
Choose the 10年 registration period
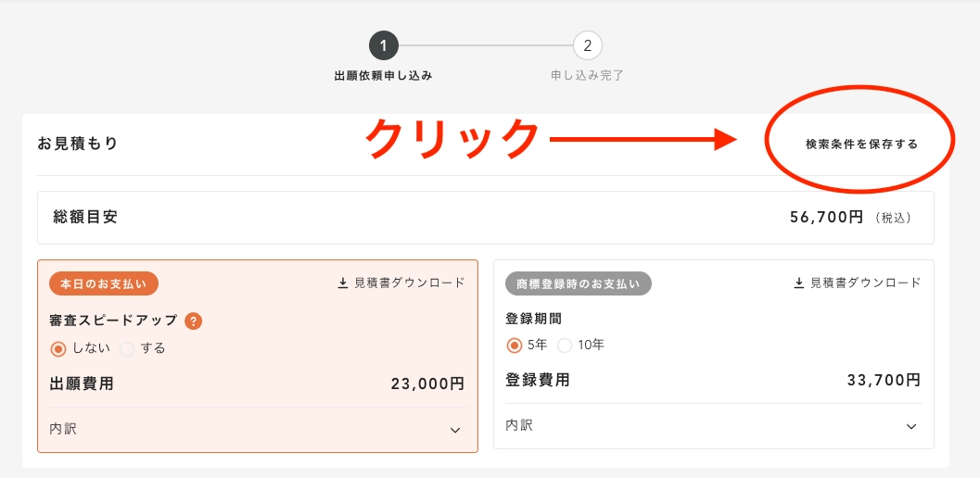(x=565, y=346)
